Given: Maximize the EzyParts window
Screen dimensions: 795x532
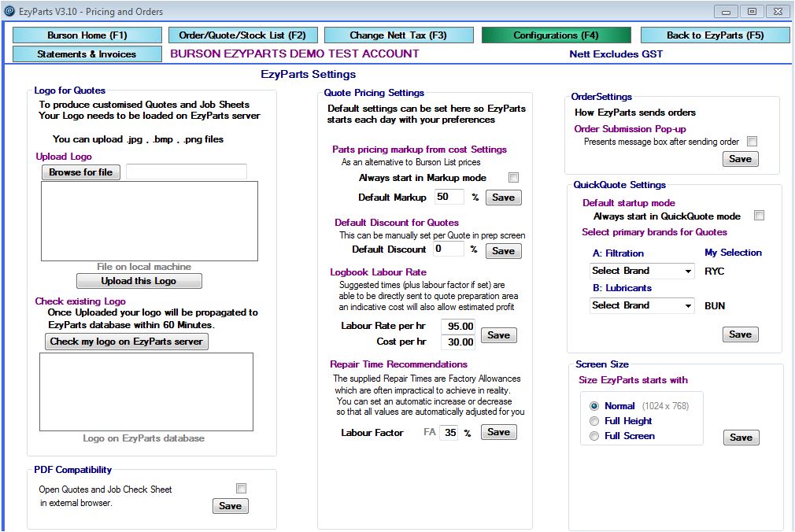Looking at the screenshot, I should [752, 12].
